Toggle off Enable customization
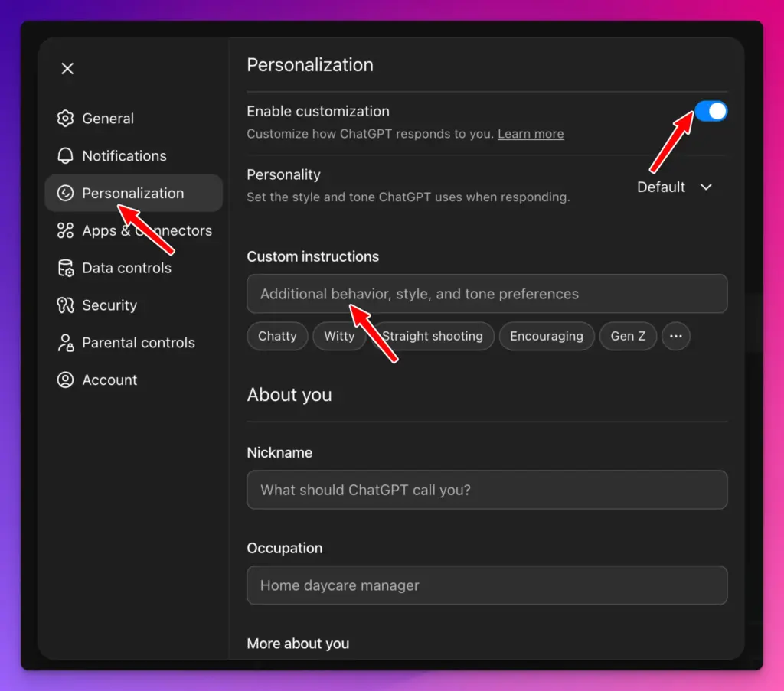Image resolution: width=784 pixels, height=691 pixels. point(710,111)
